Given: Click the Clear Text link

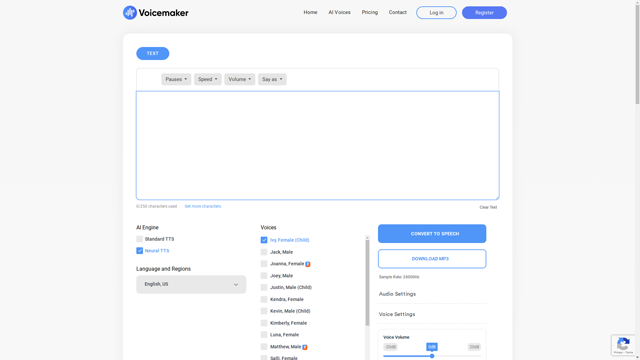Looking at the screenshot, I should tap(488, 207).
